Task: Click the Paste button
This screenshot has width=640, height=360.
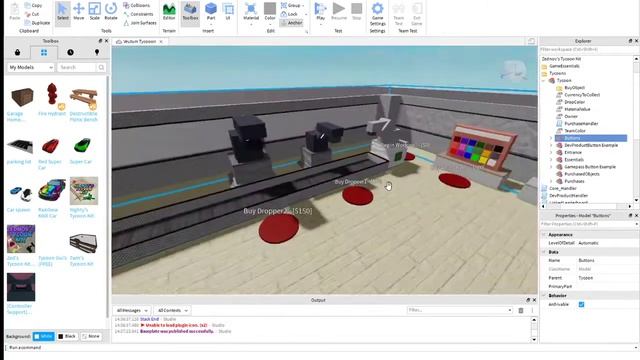Action: click(15, 11)
